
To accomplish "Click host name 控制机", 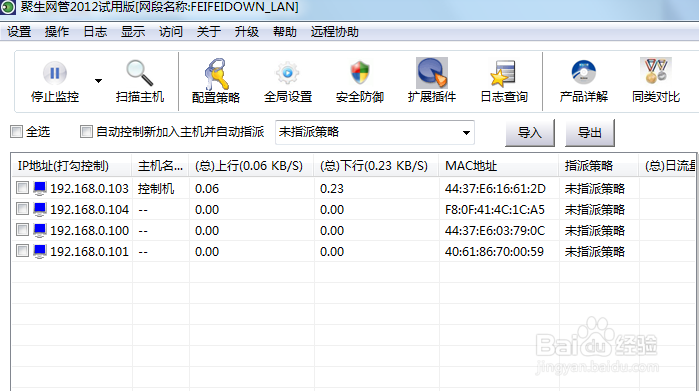I will 156,189.
